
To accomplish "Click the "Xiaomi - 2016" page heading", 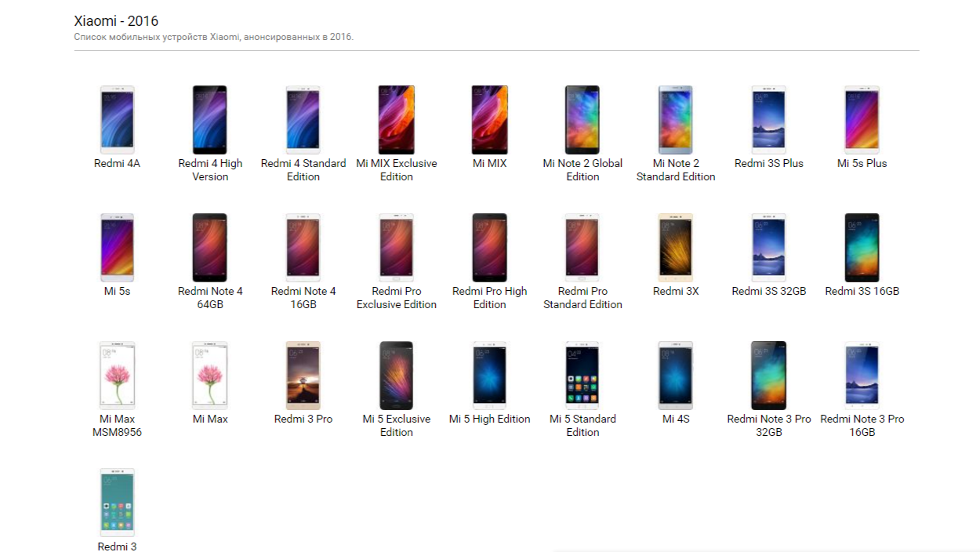I will click(x=116, y=21).
